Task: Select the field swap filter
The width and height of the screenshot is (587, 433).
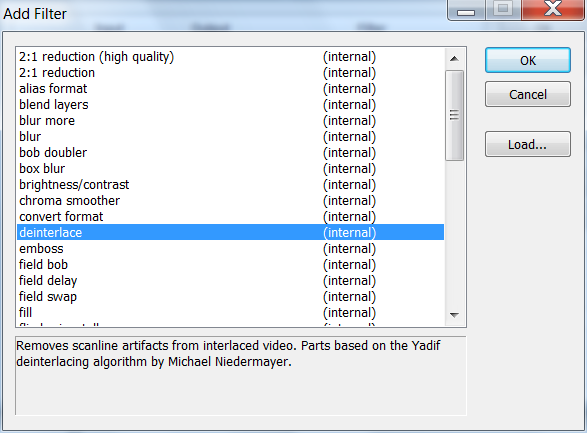Action: coord(231,297)
